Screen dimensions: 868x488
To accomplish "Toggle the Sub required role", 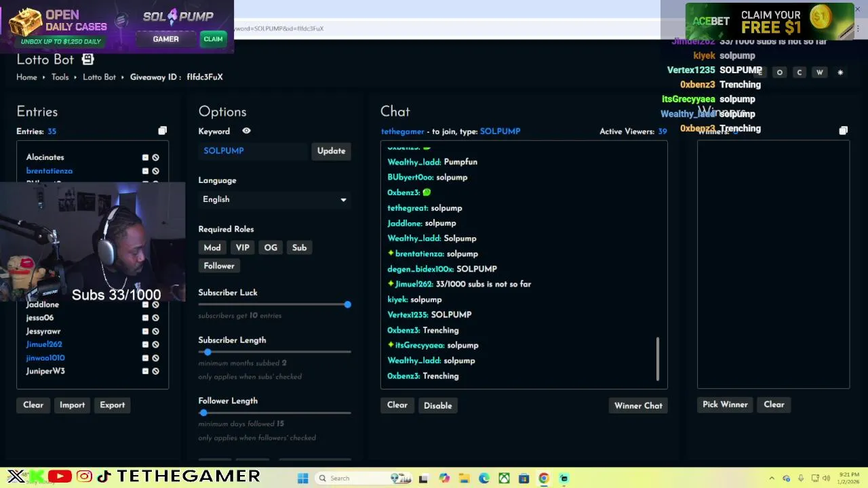I will click(299, 247).
